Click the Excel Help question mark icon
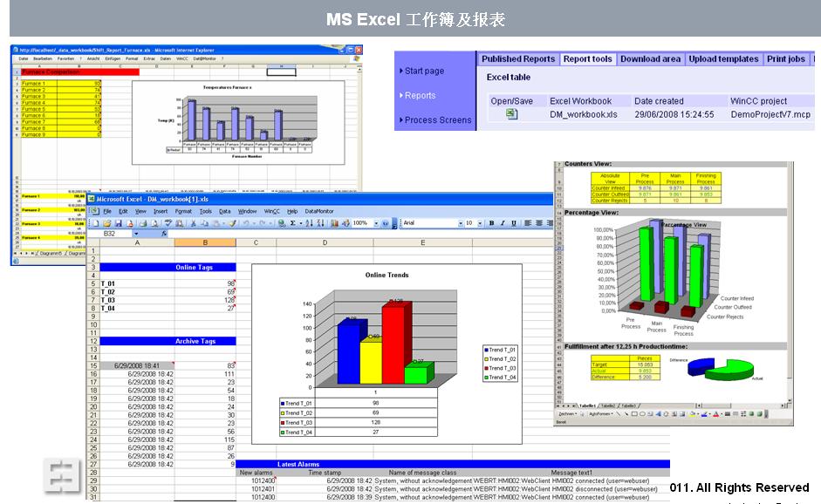The height and width of the screenshot is (504, 821). coord(386,223)
